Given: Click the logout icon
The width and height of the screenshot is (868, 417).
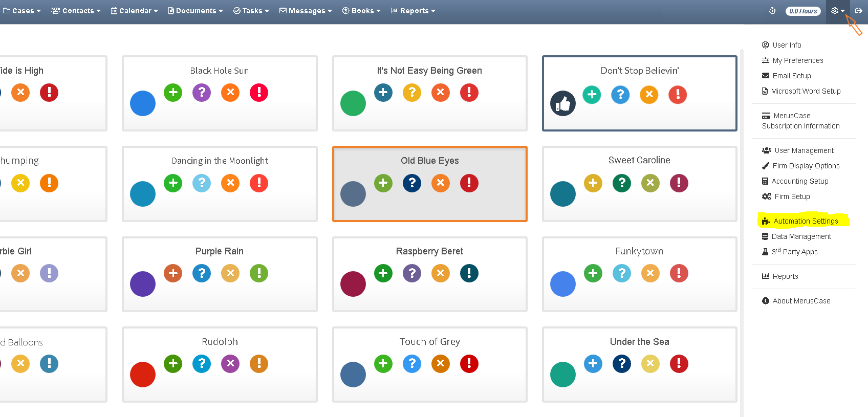Looking at the screenshot, I should (x=858, y=11).
